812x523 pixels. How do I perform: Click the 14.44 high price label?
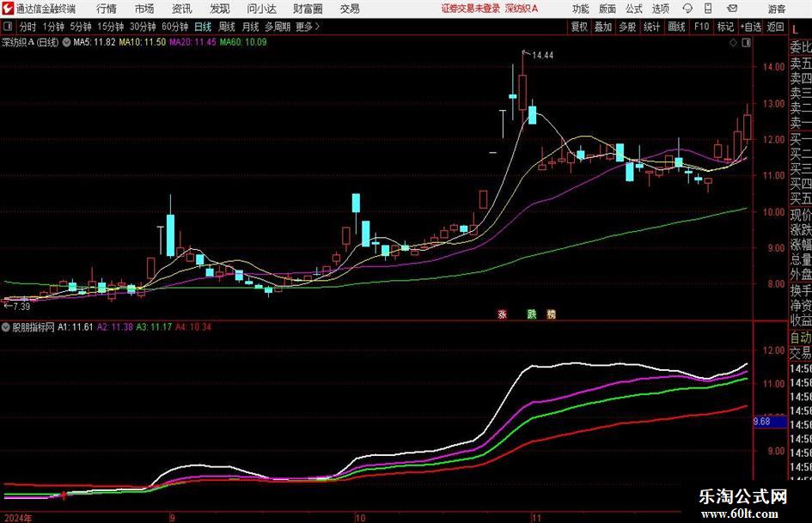click(x=543, y=55)
